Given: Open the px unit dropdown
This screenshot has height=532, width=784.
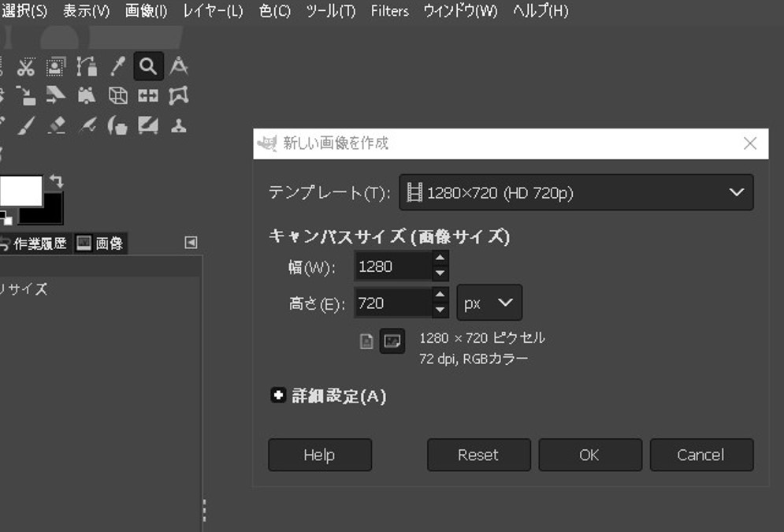Looking at the screenshot, I should click(x=489, y=303).
